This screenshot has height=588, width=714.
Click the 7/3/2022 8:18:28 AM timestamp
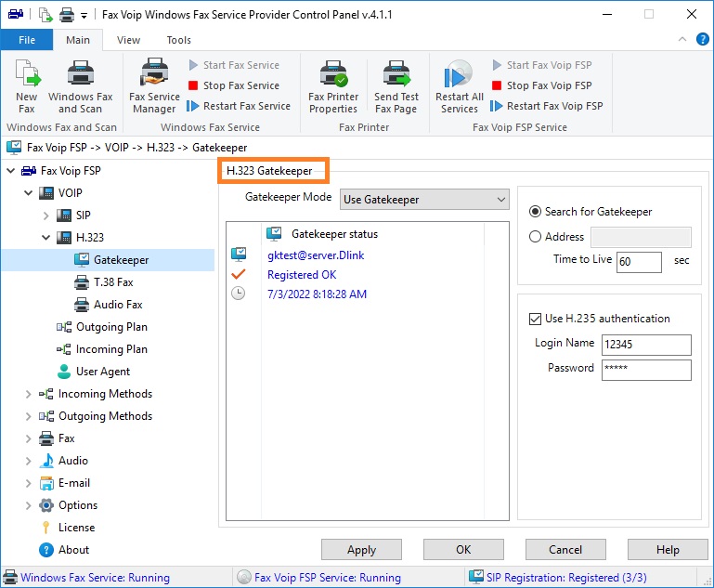317,294
